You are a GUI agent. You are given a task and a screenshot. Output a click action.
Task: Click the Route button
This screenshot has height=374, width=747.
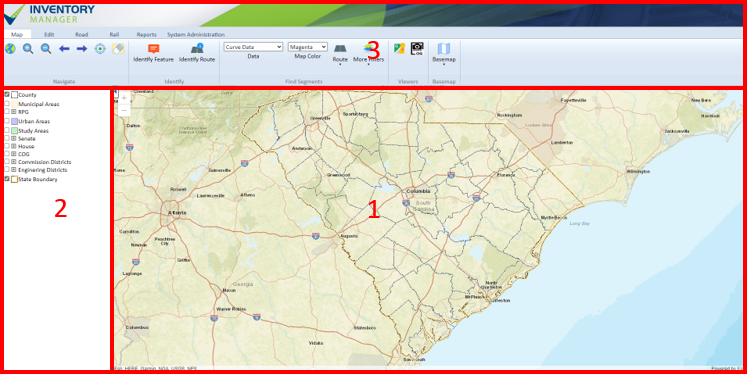(340, 53)
